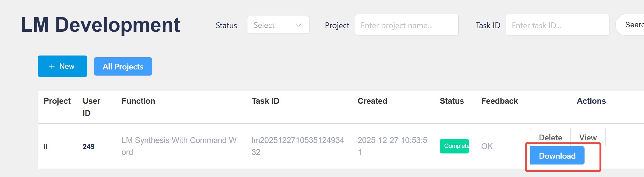Select the Function column header
The height and width of the screenshot is (177, 644).
(138, 101)
